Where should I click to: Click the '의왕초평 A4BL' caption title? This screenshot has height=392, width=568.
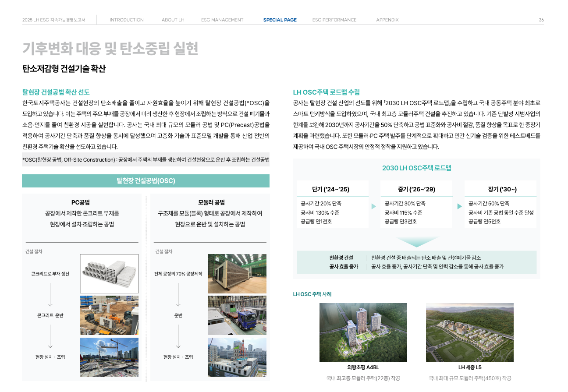coord(363,367)
